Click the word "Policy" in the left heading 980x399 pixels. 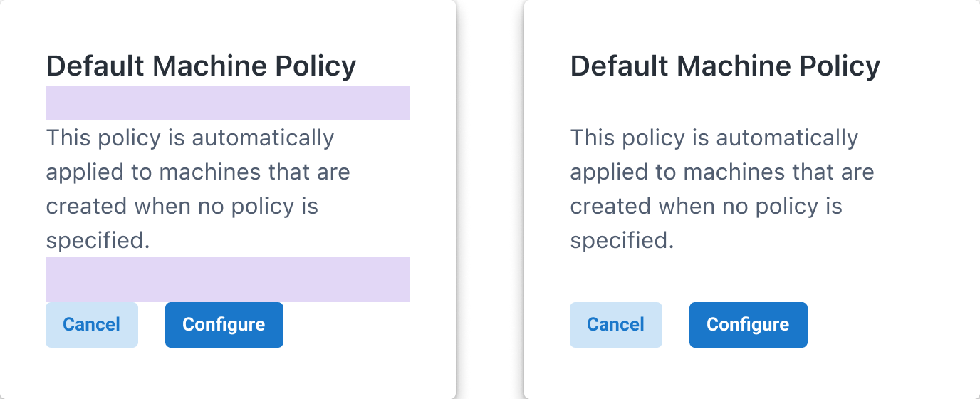click(x=316, y=66)
